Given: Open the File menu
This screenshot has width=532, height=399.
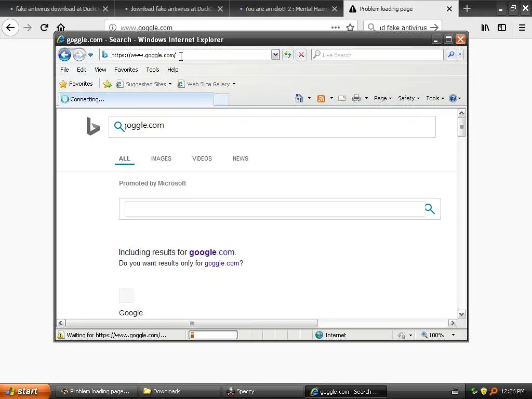Looking at the screenshot, I should coord(64,70).
